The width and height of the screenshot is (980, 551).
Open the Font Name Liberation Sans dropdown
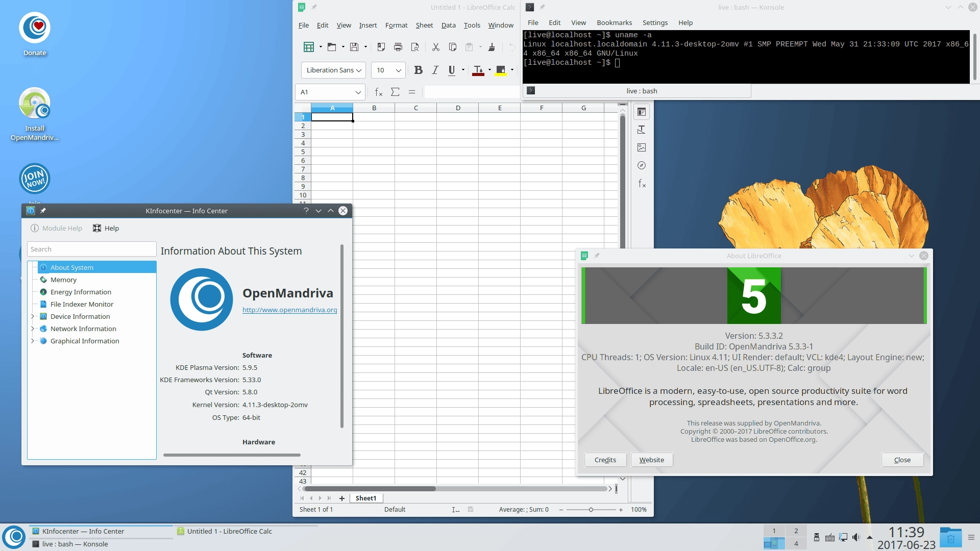pyautogui.click(x=358, y=70)
